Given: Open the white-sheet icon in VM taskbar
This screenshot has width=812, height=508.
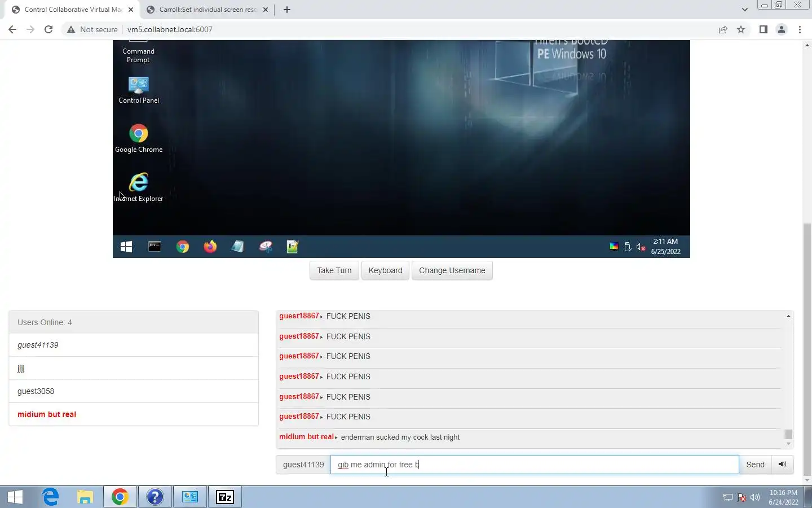Looking at the screenshot, I should point(237,247).
